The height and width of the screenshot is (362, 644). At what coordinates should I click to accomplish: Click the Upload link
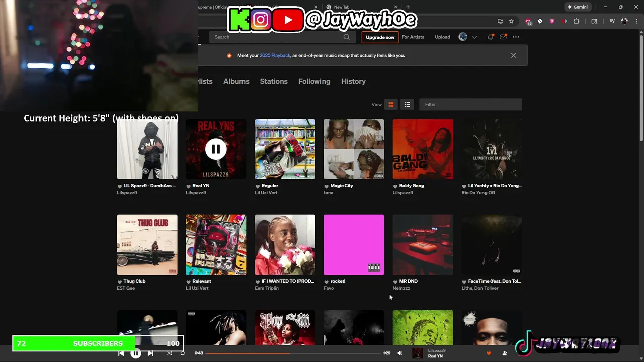tap(443, 37)
